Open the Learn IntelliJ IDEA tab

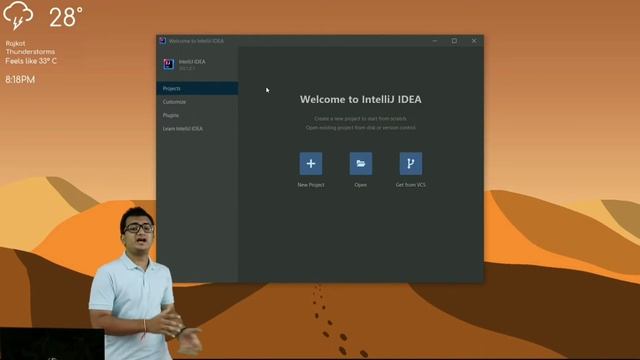point(197,129)
